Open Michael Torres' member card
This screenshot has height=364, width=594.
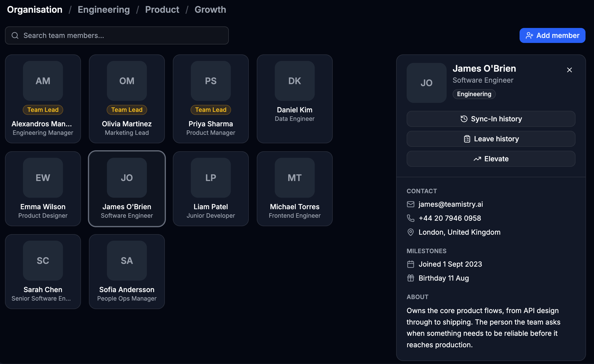(295, 189)
